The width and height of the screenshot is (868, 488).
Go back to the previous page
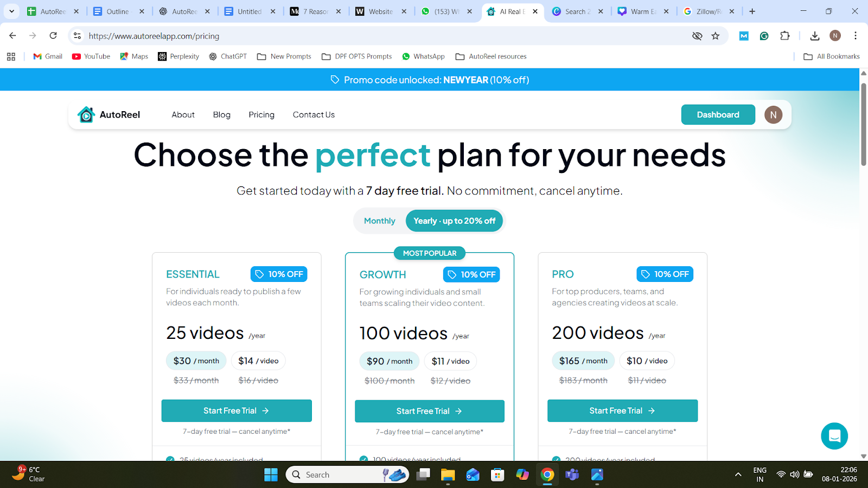12,36
